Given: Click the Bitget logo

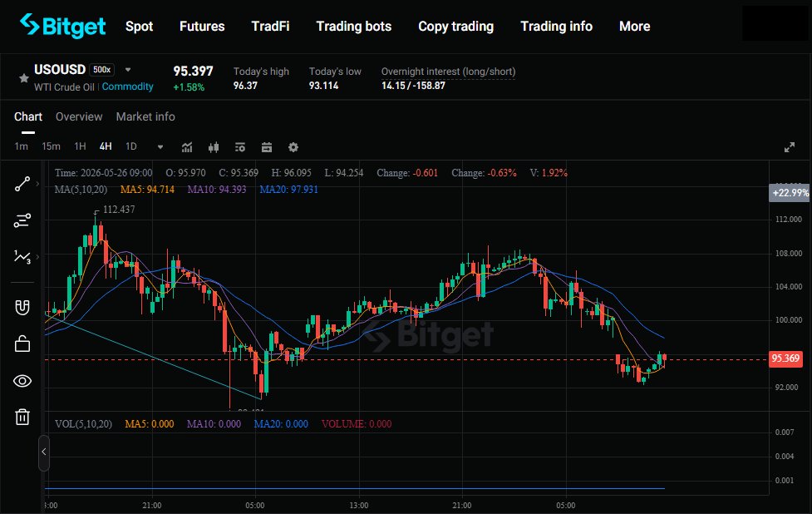Looking at the screenshot, I should 62,26.
